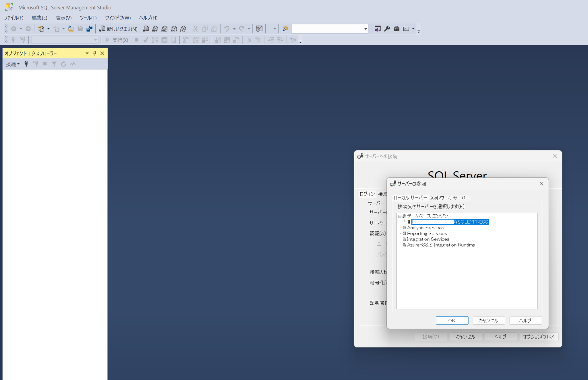
Task: Refresh the Object Explorer tree
Action: click(63, 64)
